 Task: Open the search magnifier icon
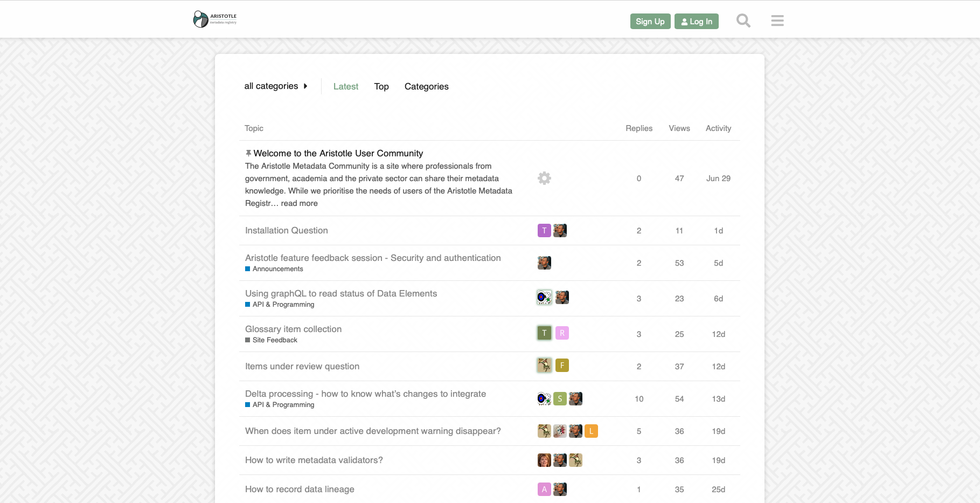(x=743, y=21)
